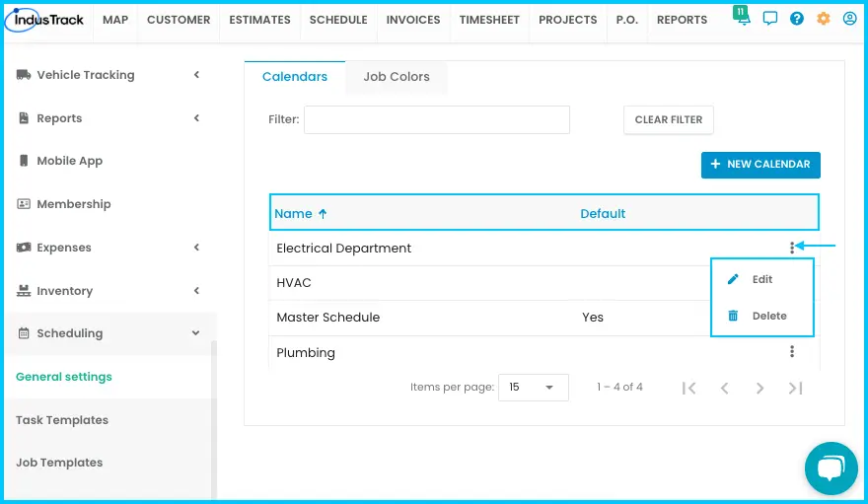Click the Expenses money icon

click(24, 248)
